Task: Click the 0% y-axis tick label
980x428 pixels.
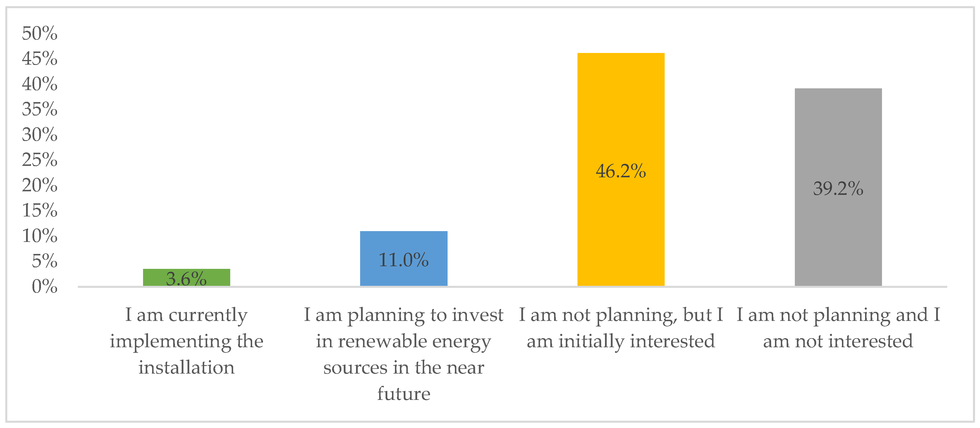Action: pos(44,286)
